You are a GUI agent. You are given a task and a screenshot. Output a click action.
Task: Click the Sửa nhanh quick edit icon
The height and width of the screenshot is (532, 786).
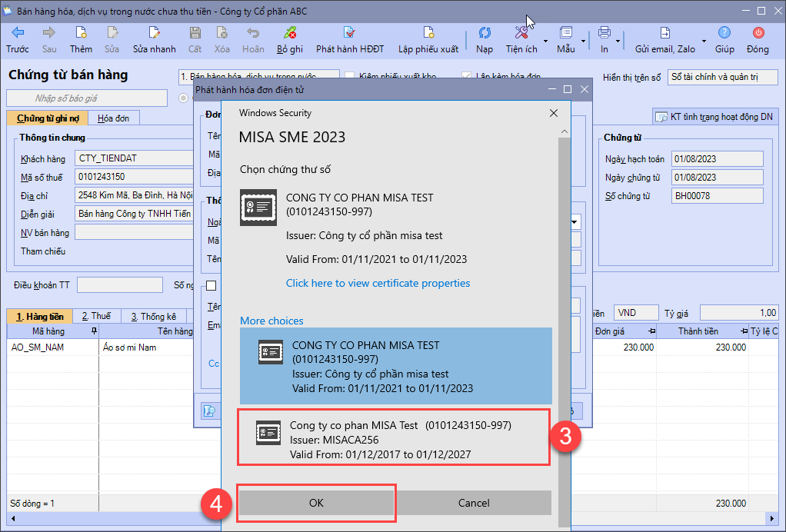pos(154,33)
